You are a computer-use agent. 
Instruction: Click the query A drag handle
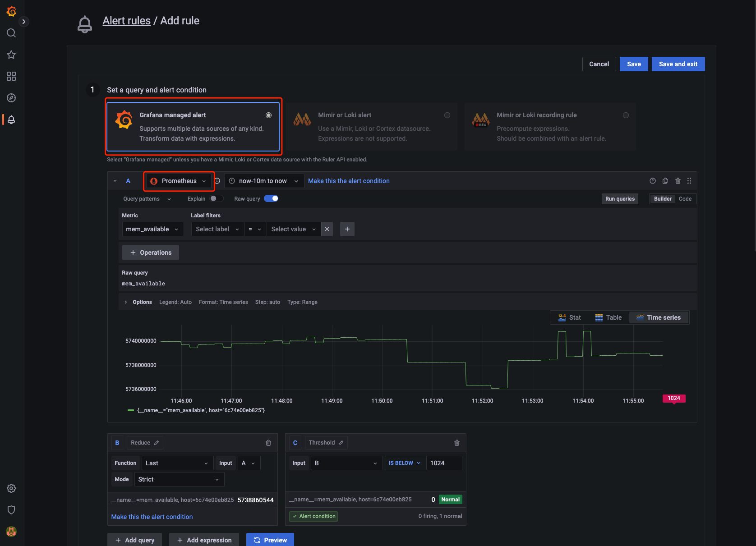pyautogui.click(x=689, y=181)
